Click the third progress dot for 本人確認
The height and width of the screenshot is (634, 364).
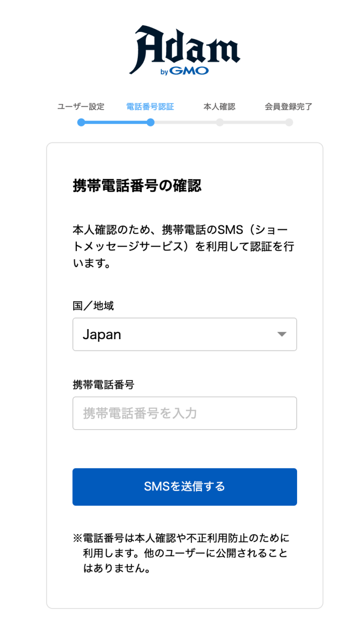pos(220,122)
